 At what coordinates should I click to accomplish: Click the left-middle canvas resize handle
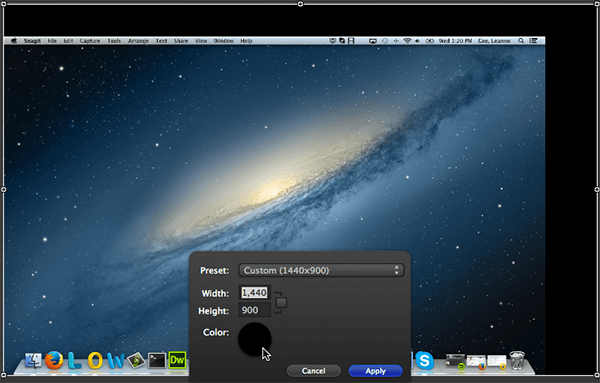point(3,189)
